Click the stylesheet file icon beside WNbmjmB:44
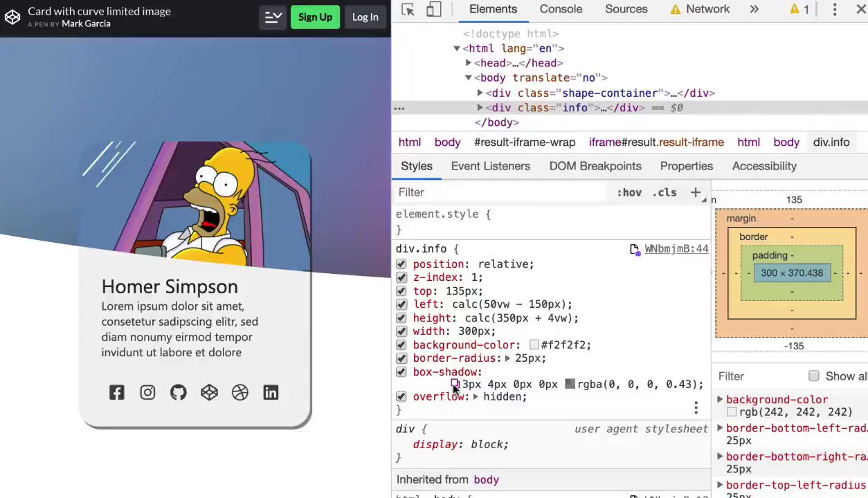The height and width of the screenshot is (498, 868). coord(635,249)
